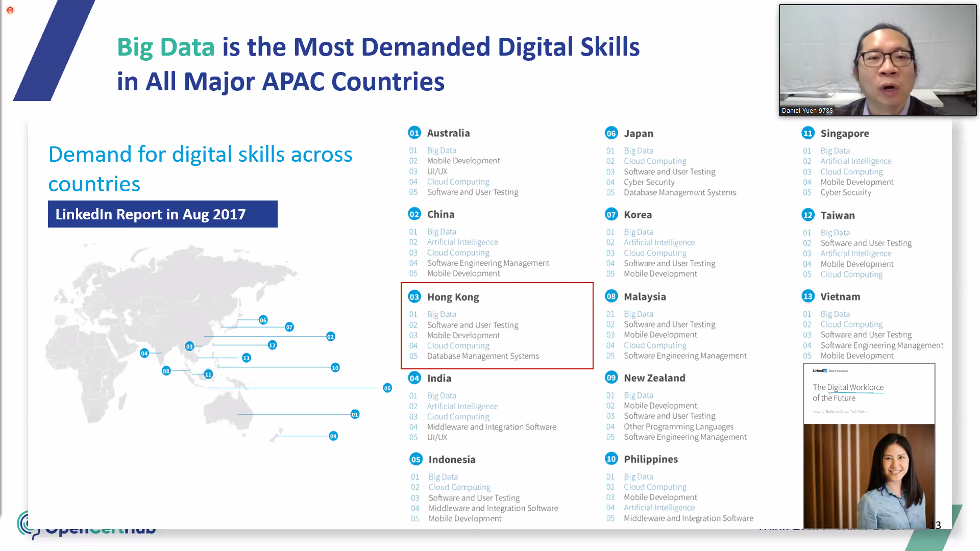The image size is (980, 551).
Task: Click the 12 badge beside Taiwan
Action: 807,215
